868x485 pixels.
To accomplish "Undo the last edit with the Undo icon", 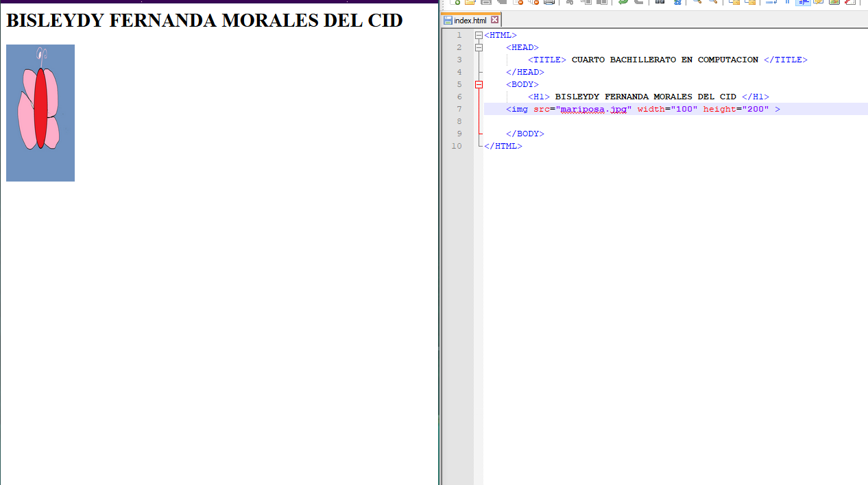I will coord(623,2).
